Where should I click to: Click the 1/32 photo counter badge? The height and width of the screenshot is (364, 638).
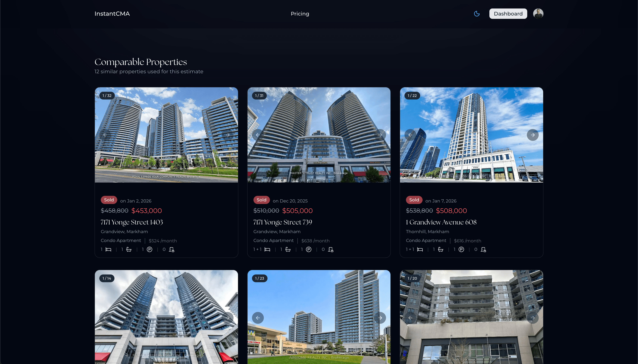(107, 95)
